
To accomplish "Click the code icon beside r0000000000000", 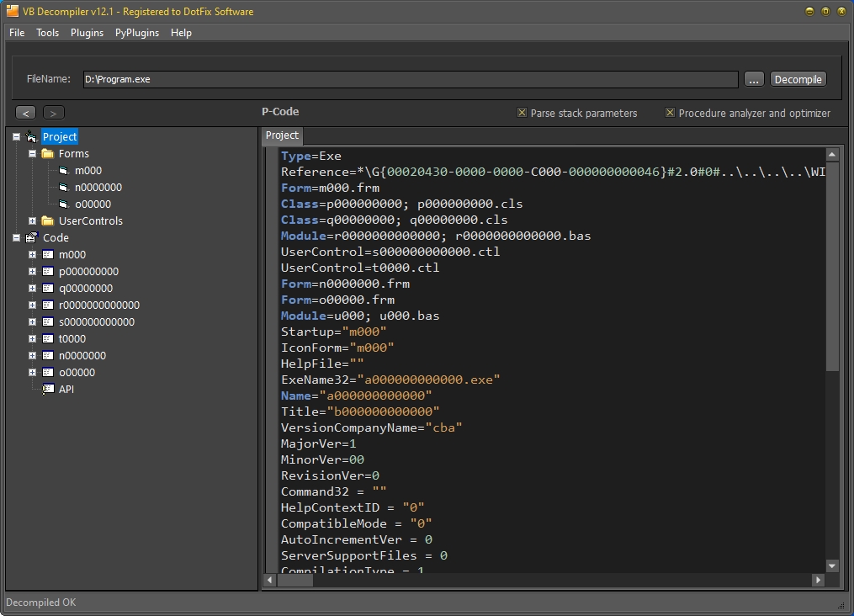I will coord(48,305).
